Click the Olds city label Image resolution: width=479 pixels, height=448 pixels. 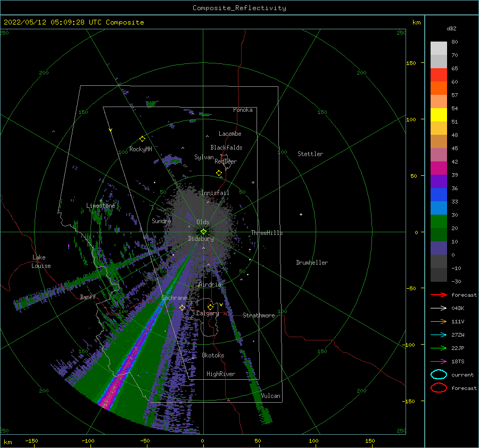pos(203,222)
